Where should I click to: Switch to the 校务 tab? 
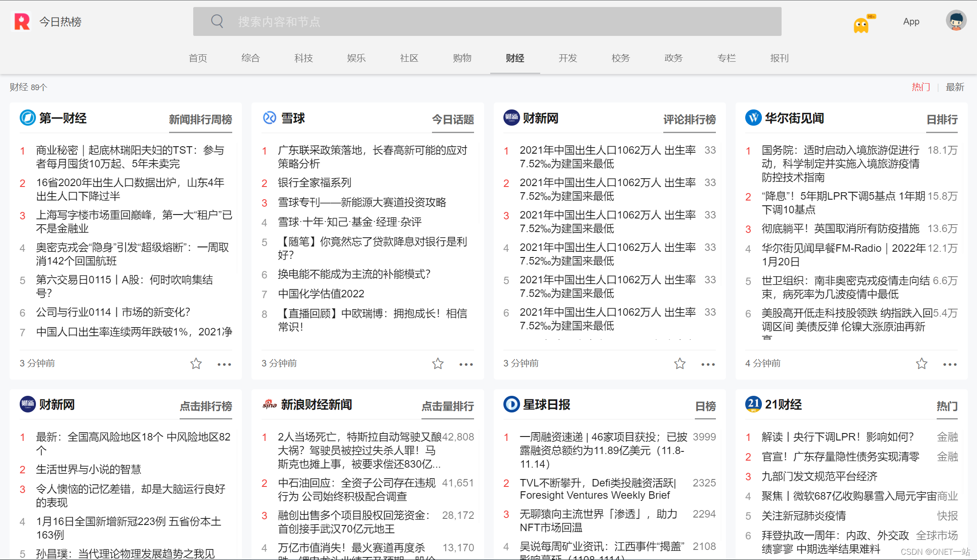click(621, 58)
